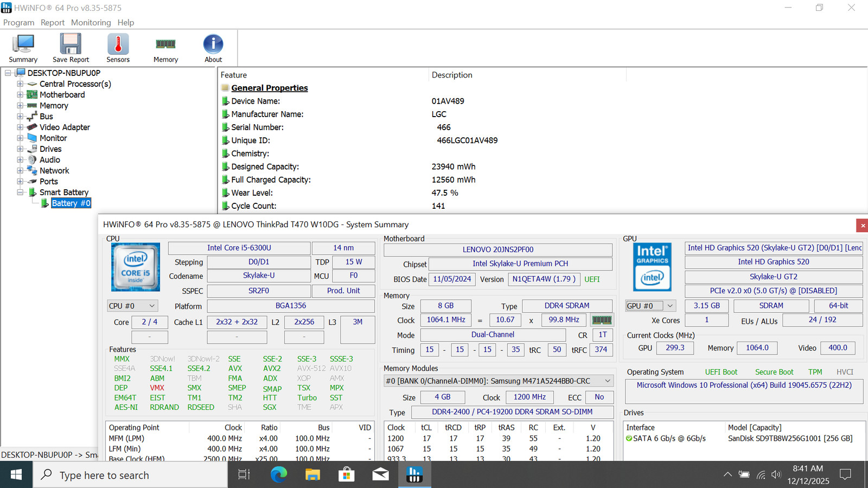
Task: Click the HWiNFO taskbar icon
Action: pyautogui.click(x=414, y=475)
